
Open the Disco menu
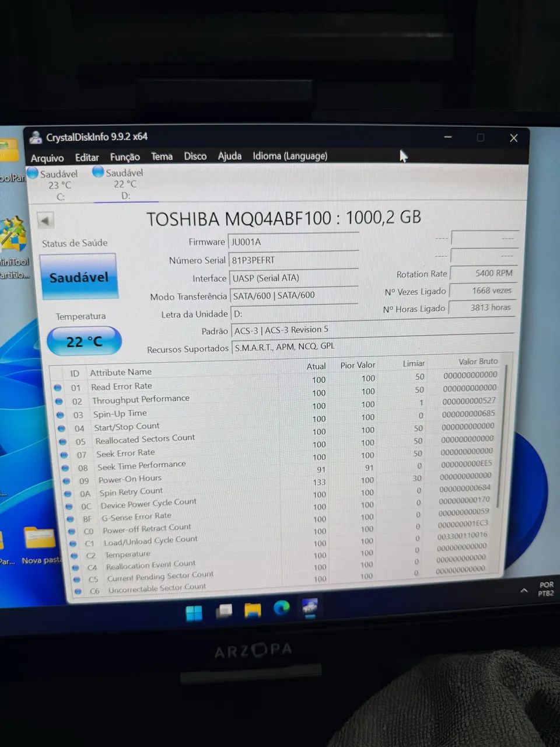(x=195, y=156)
